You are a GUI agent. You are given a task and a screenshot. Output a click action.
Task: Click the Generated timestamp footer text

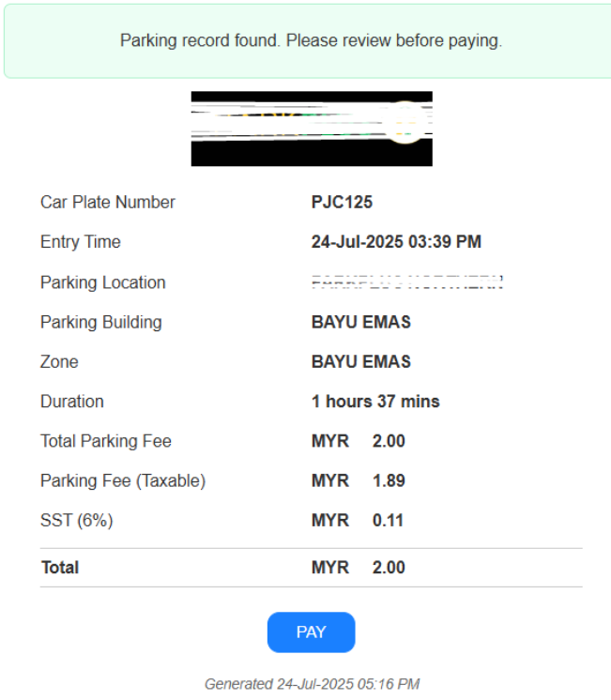tap(312, 684)
